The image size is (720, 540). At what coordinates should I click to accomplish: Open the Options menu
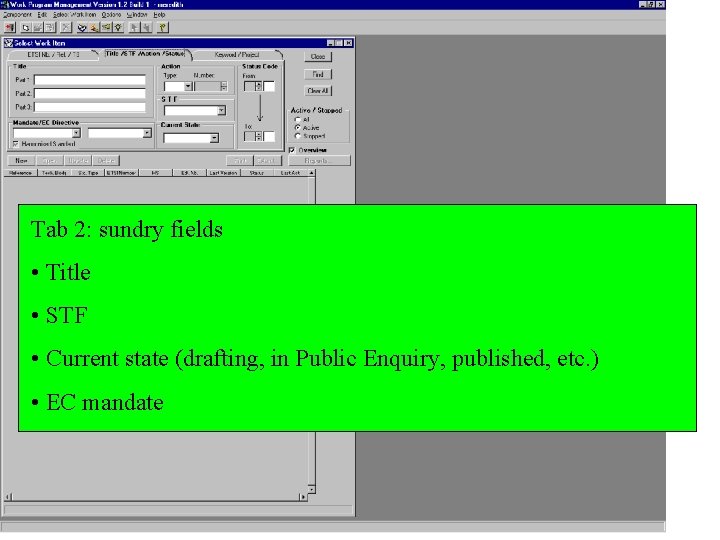coord(111,15)
